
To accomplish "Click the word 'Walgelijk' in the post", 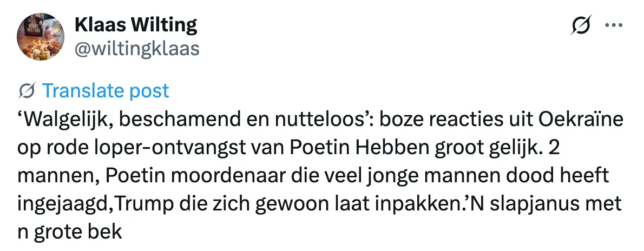I will click(x=68, y=121).
